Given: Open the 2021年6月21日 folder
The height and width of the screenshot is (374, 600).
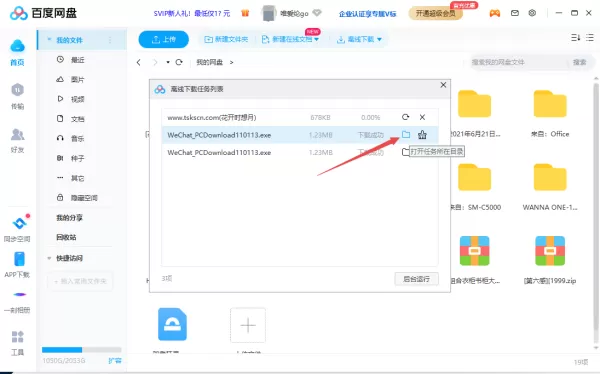Looking at the screenshot, I should (x=474, y=114).
